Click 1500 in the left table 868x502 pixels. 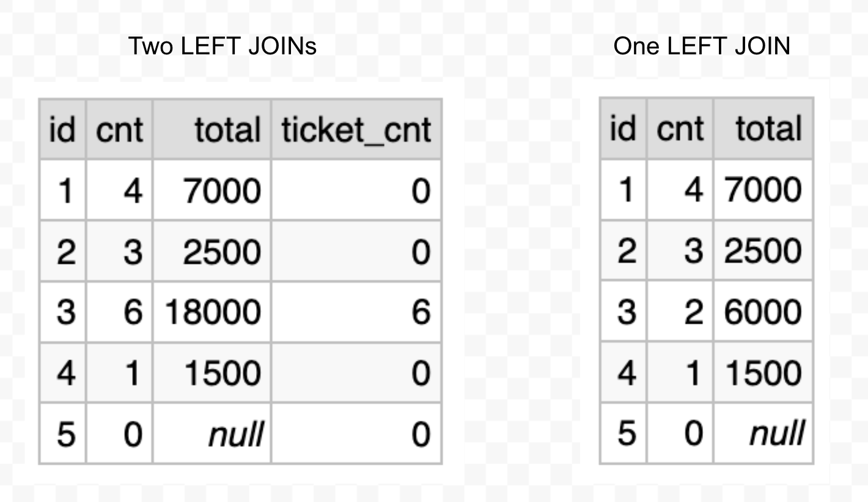coord(221,373)
